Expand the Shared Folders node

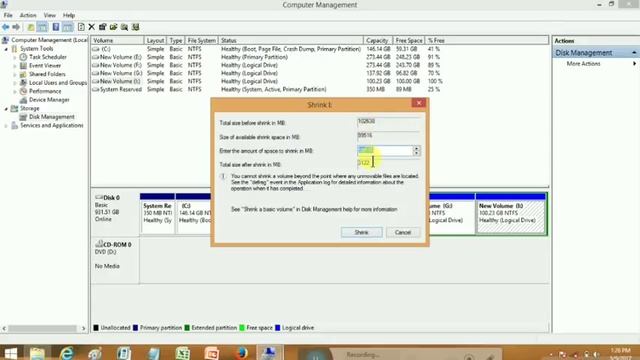[x=15, y=75]
